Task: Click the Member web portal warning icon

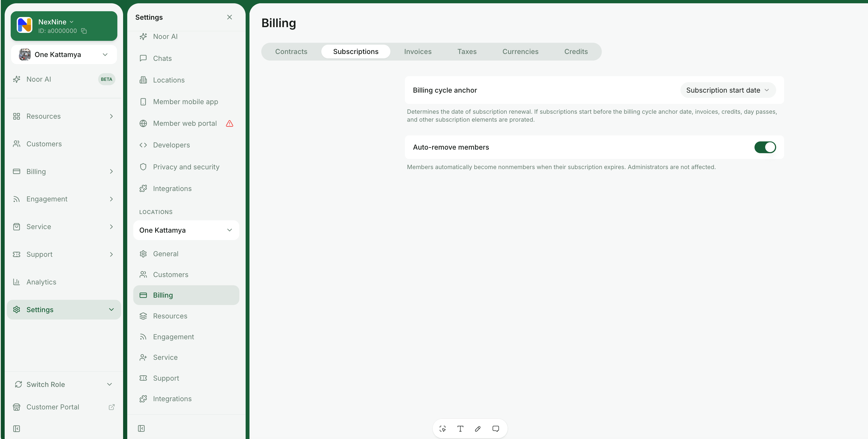Action: [x=229, y=123]
